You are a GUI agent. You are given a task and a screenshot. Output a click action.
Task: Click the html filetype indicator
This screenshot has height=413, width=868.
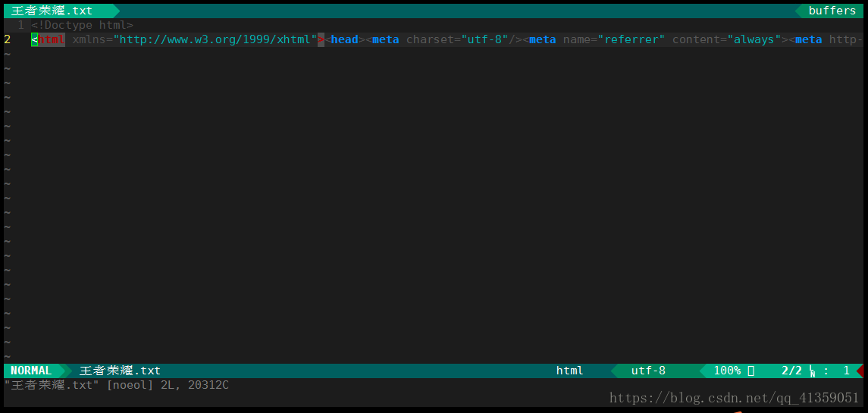pyautogui.click(x=569, y=371)
